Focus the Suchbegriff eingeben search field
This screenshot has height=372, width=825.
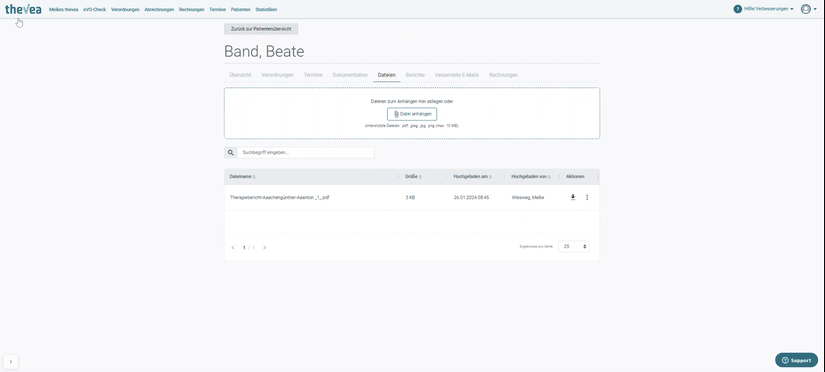tap(305, 153)
